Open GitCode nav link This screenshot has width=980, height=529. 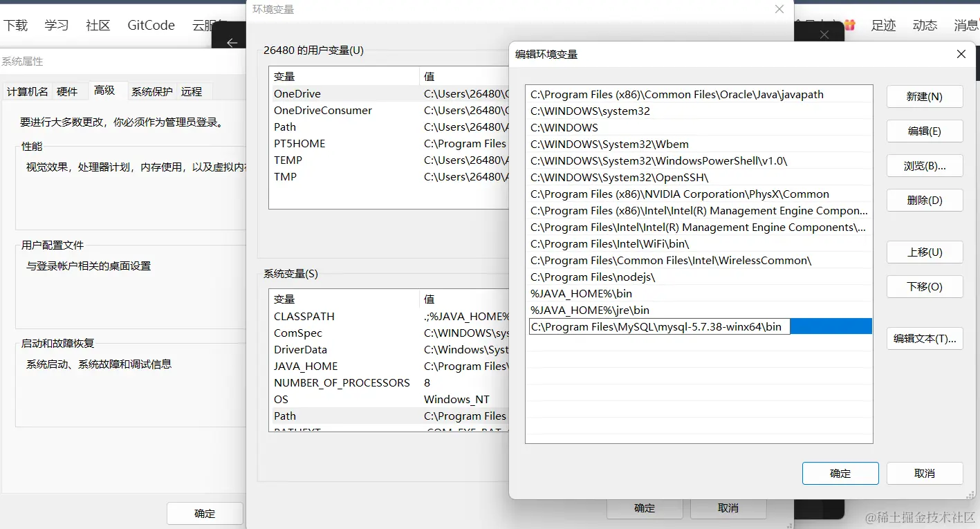point(151,26)
